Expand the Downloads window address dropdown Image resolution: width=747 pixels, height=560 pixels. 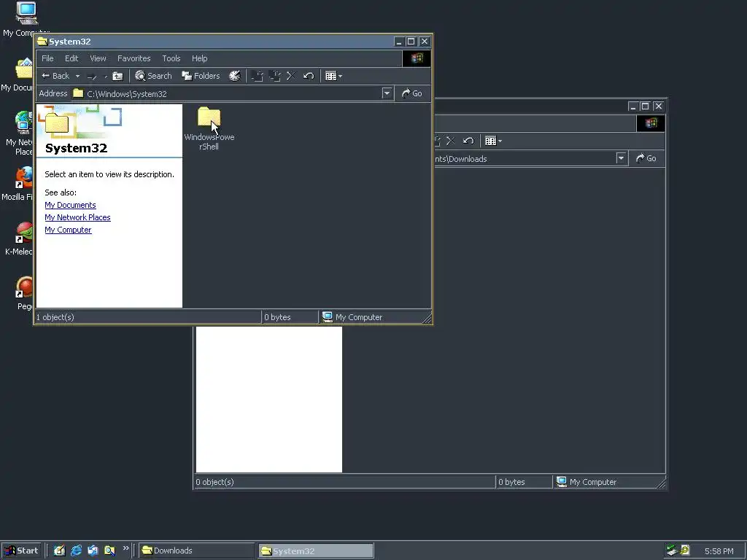(x=621, y=158)
